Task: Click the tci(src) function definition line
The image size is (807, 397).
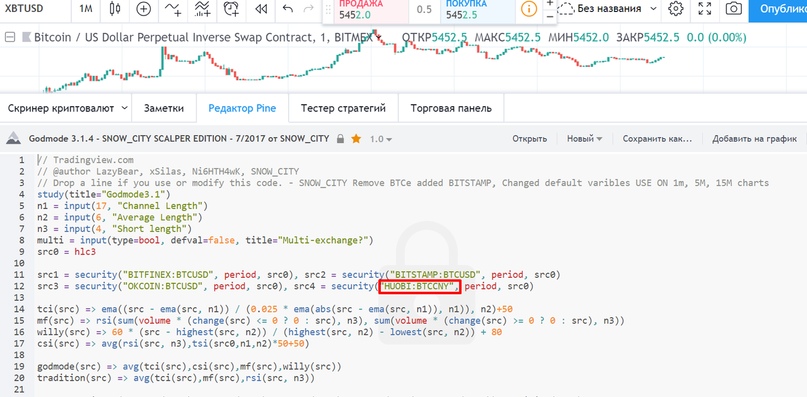Action: coord(275,309)
